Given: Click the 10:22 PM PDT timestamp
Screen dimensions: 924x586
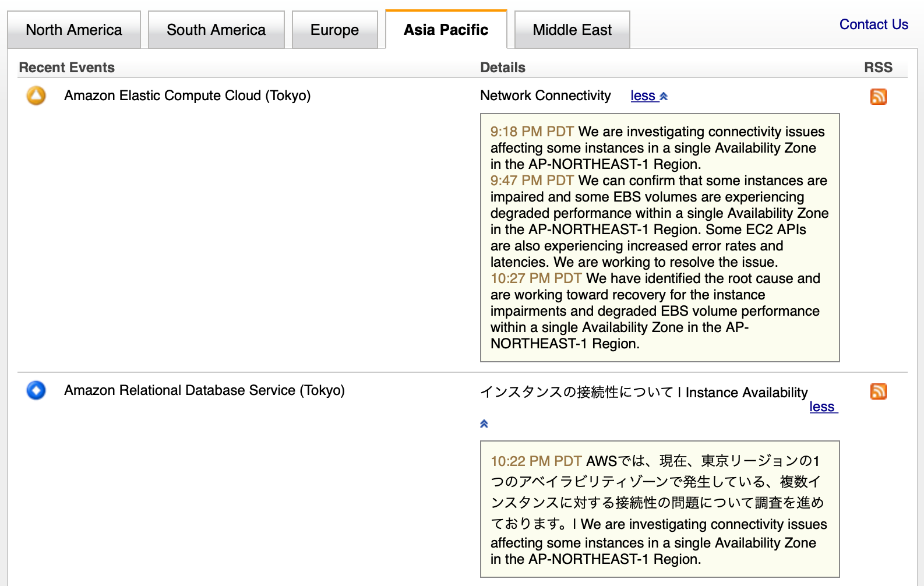Looking at the screenshot, I should [x=536, y=461].
